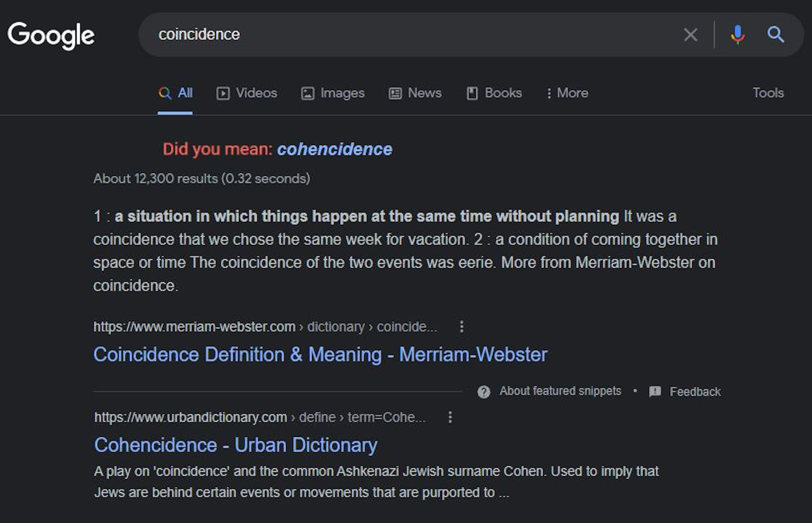
Task: Click inside the search field containing 'coincidence'
Action: 406,35
